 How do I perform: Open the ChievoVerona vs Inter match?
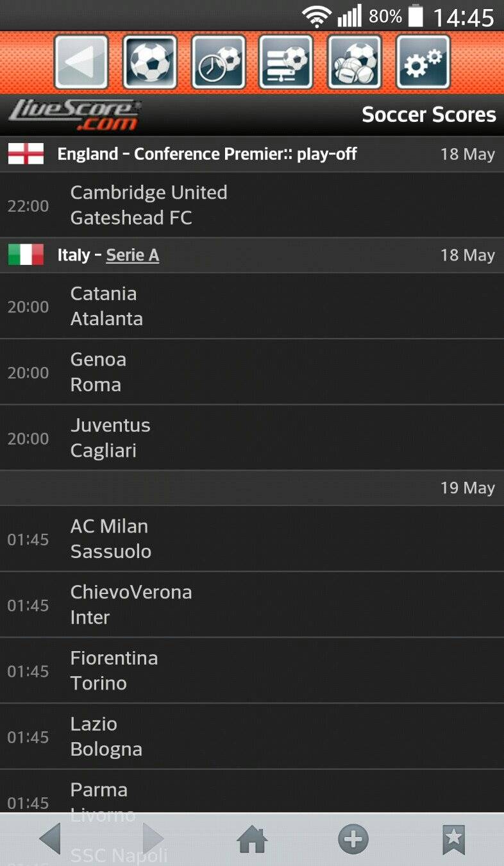252,605
